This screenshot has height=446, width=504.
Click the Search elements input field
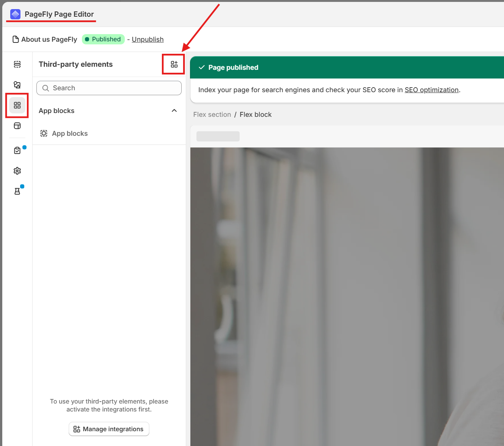point(109,88)
